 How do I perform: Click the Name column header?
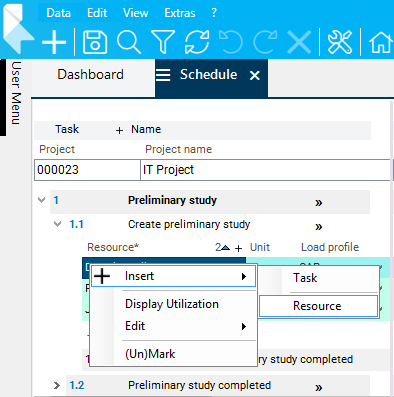[146, 129]
